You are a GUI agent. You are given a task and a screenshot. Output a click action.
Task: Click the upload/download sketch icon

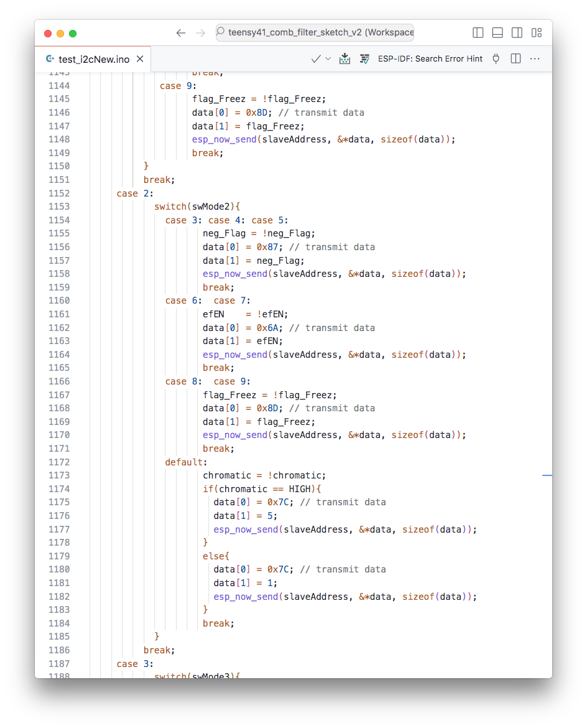tap(345, 58)
